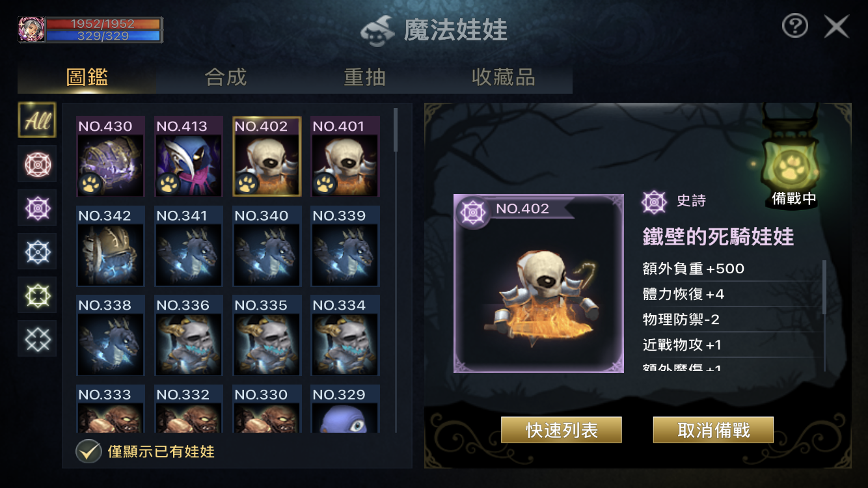Toggle 僅顯示已有娃娃 checkbox
868x488 pixels.
pos(88,451)
